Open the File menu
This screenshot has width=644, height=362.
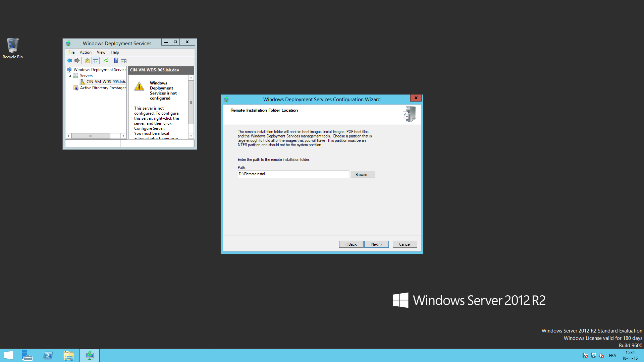pyautogui.click(x=71, y=52)
